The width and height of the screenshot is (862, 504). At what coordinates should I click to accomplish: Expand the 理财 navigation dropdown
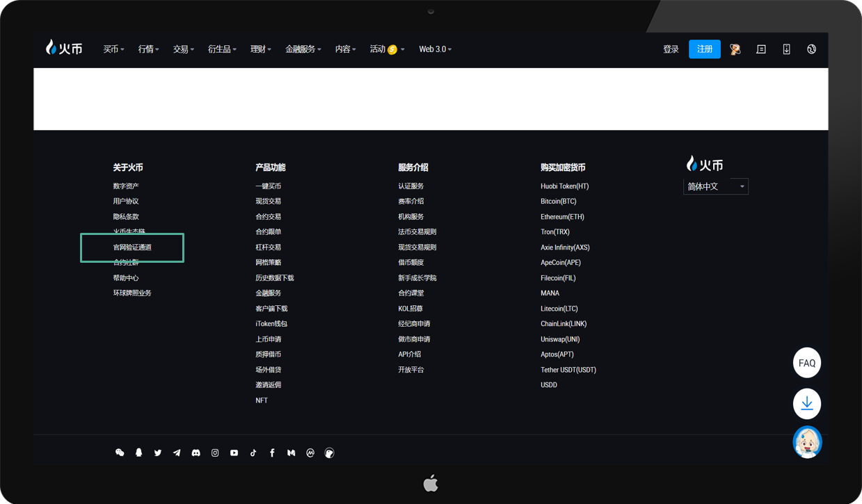pyautogui.click(x=261, y=49)
